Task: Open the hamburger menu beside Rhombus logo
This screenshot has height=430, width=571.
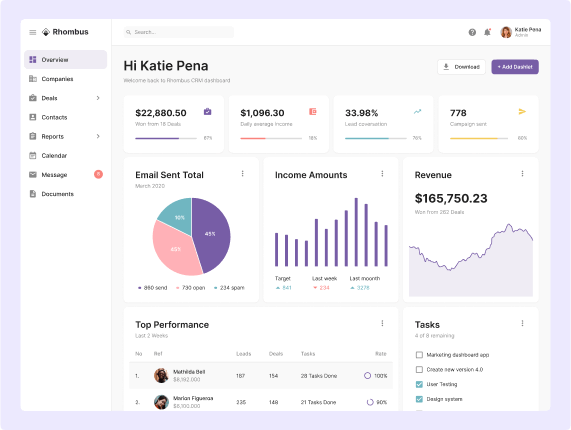Action: coord(33,32)
